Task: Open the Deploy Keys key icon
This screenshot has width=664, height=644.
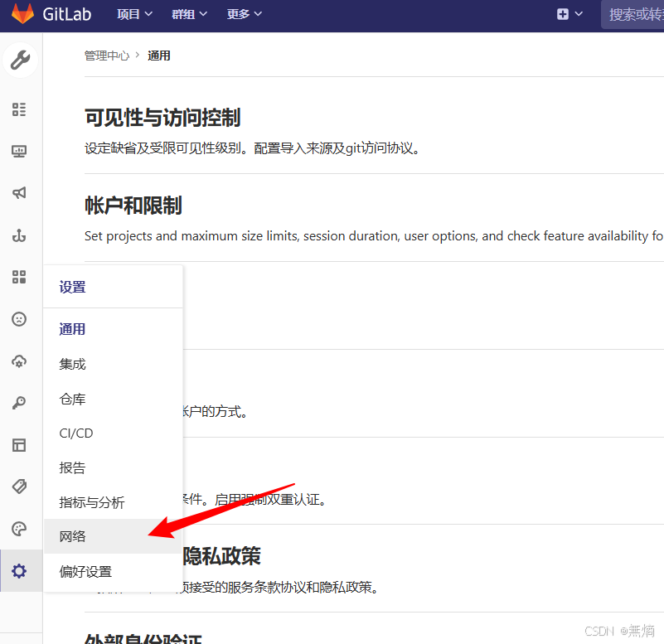Action: tap(19, 403)
